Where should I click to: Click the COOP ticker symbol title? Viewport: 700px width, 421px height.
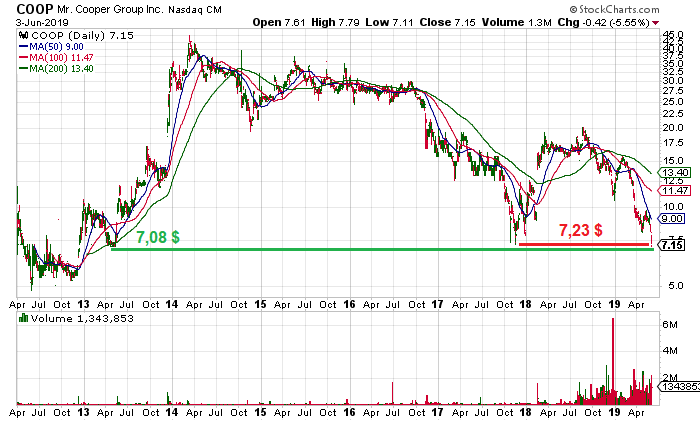point(35,9)
